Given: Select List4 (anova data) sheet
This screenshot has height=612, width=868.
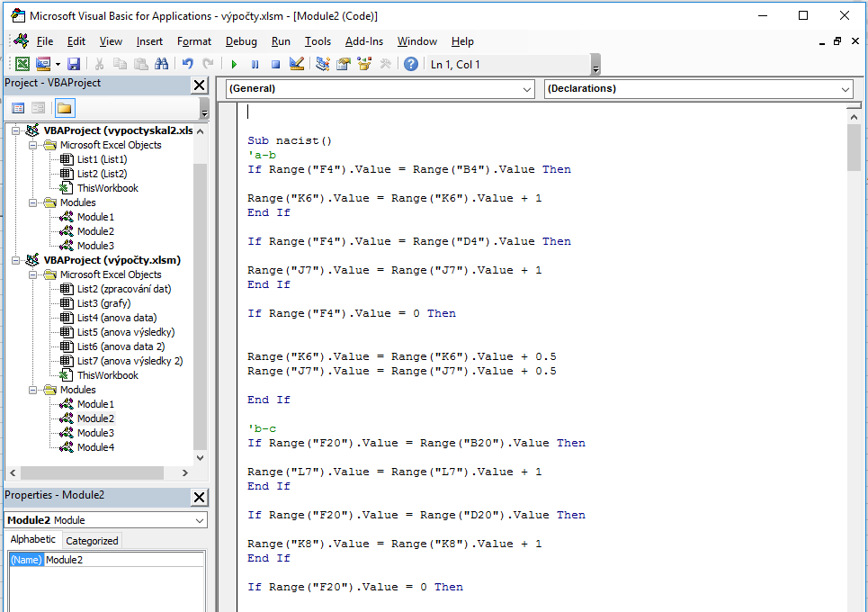Looking at the screenshot, I should [117, 318].
